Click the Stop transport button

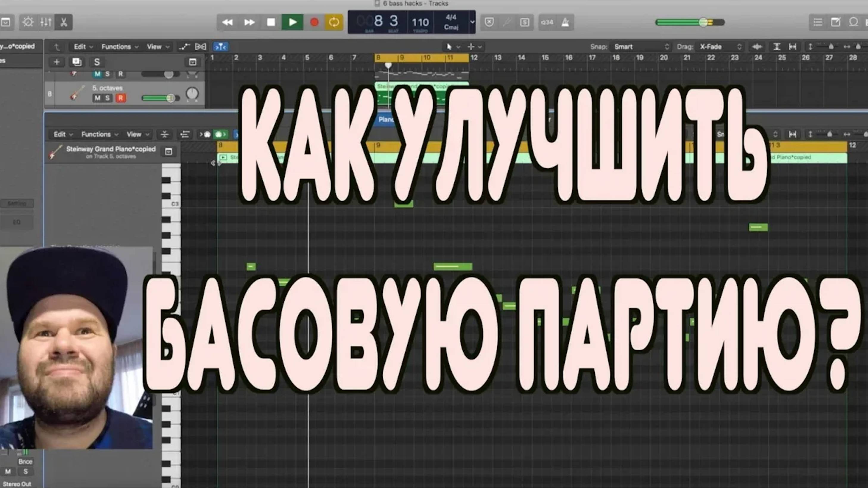point(271,22)
